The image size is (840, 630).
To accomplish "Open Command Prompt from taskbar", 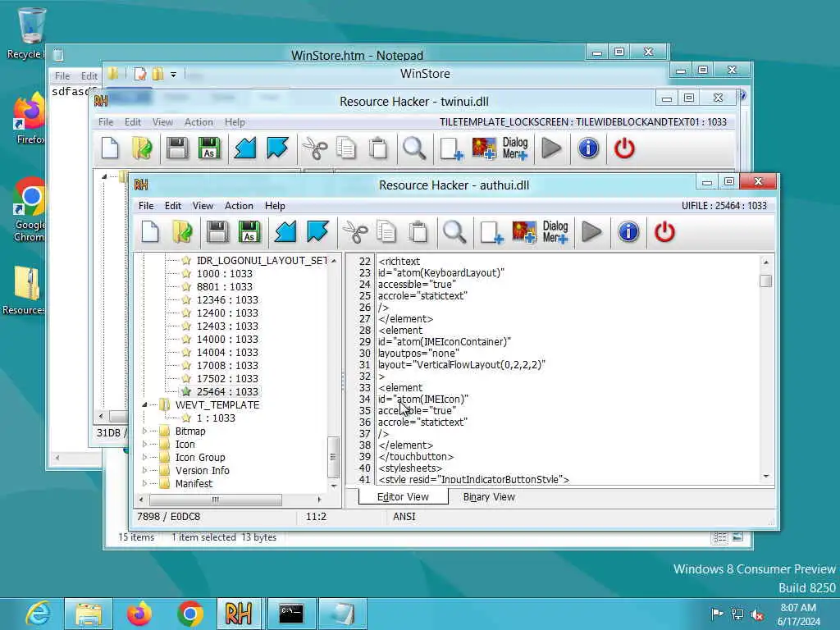I will [x=291, y=614].
